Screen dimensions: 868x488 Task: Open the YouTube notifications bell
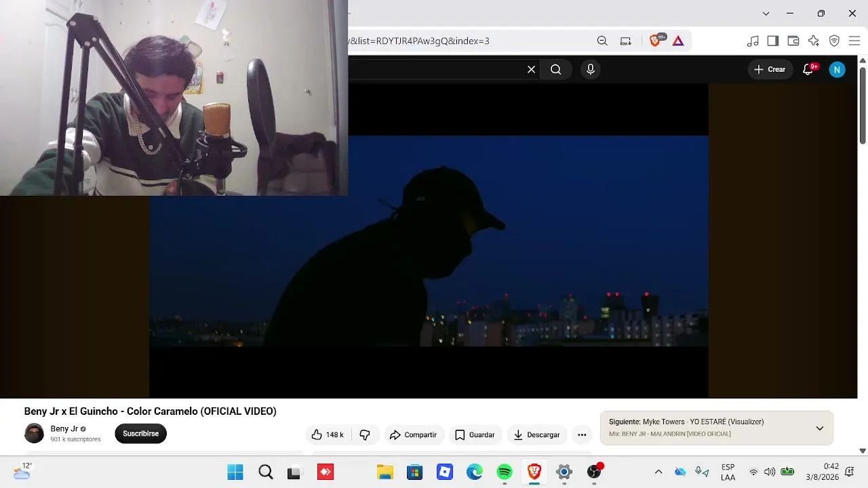[x=808, y=69]
